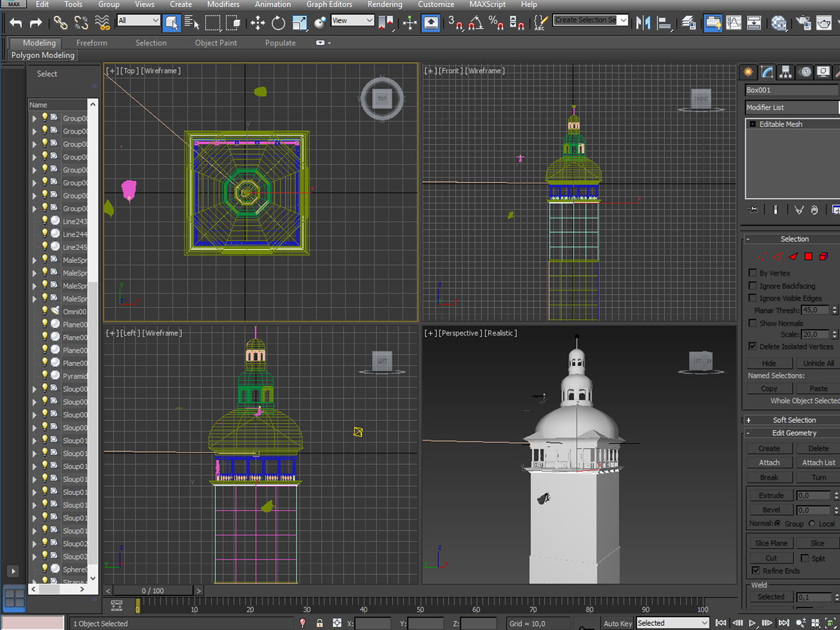
Task: Enable the Ignore Backfacing checkbox
Action: tap(752, 286)
